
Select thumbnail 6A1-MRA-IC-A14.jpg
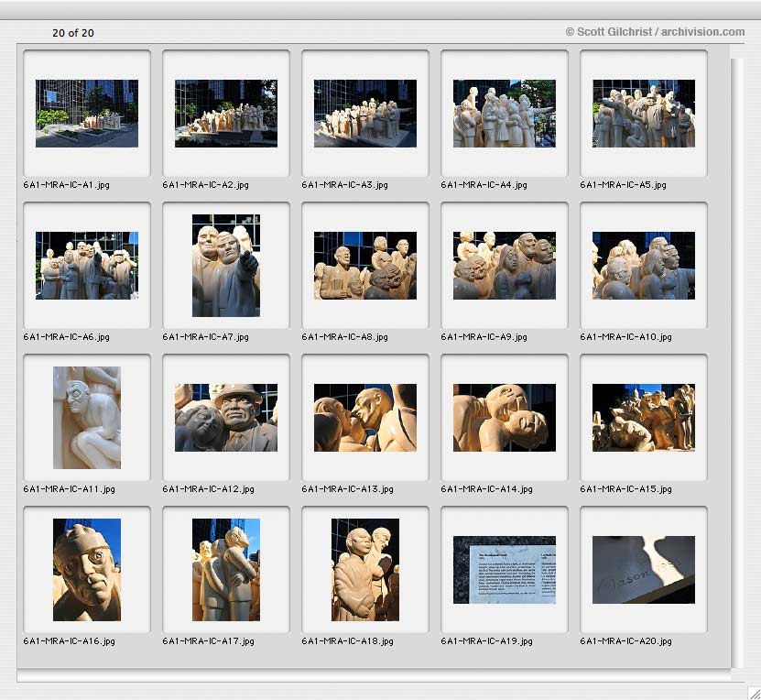[x=505, y=418]
